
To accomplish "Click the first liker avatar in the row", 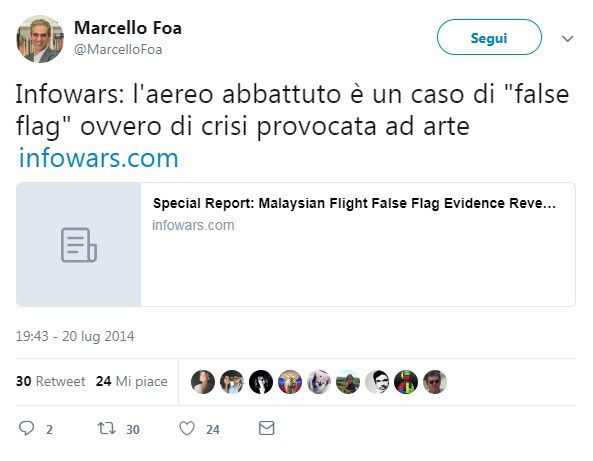I will 203,382.
